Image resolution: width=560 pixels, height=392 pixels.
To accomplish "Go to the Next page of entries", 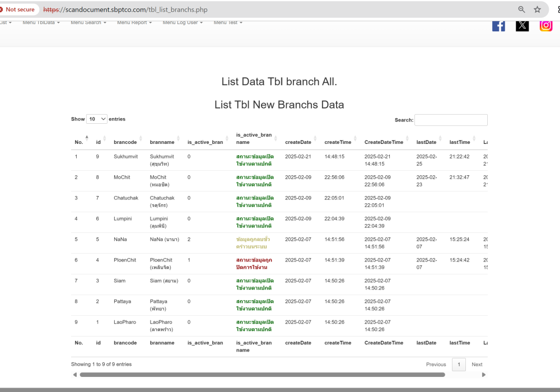I will 477,365.
